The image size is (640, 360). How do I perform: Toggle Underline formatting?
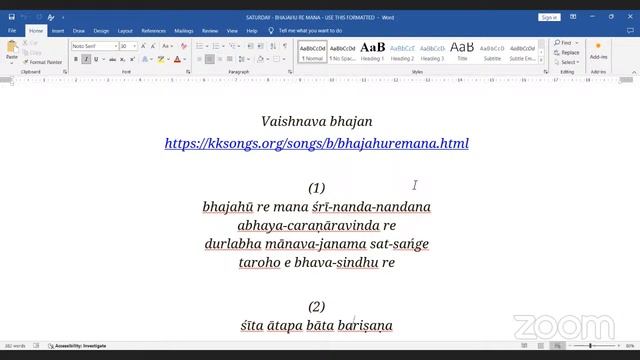pos(96,60)
